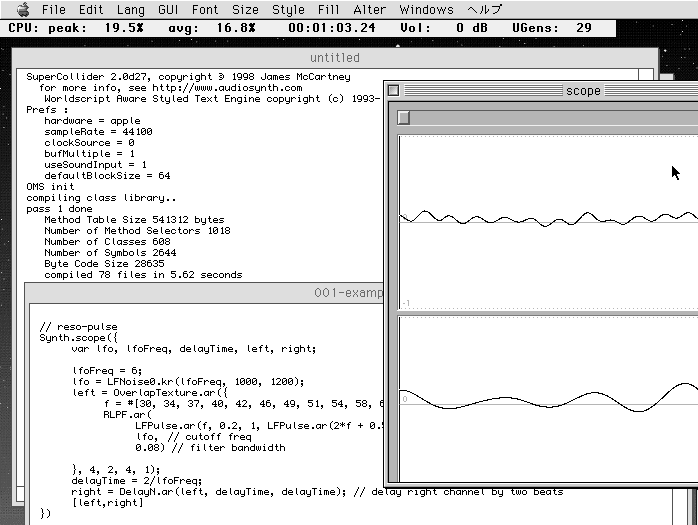Open the Windows menu
Screen dimensions: 698x525
pos(426,9)
